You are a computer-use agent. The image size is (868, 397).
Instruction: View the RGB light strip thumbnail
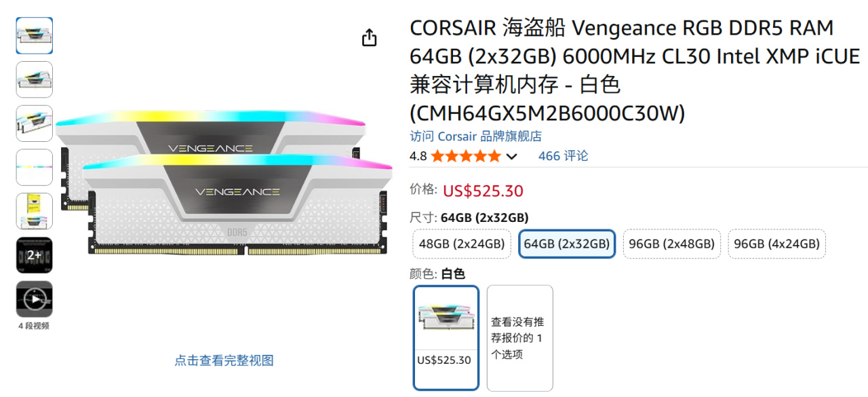[35, 167]
